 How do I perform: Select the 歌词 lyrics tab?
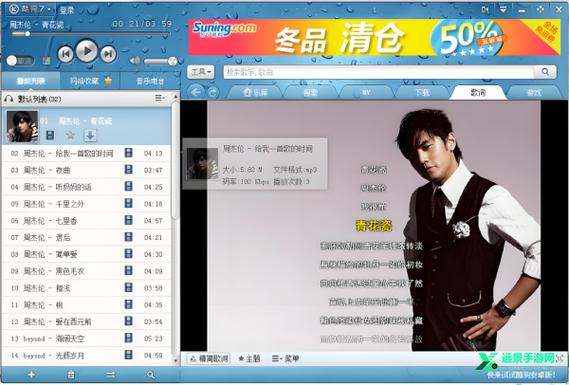point(478,93)
